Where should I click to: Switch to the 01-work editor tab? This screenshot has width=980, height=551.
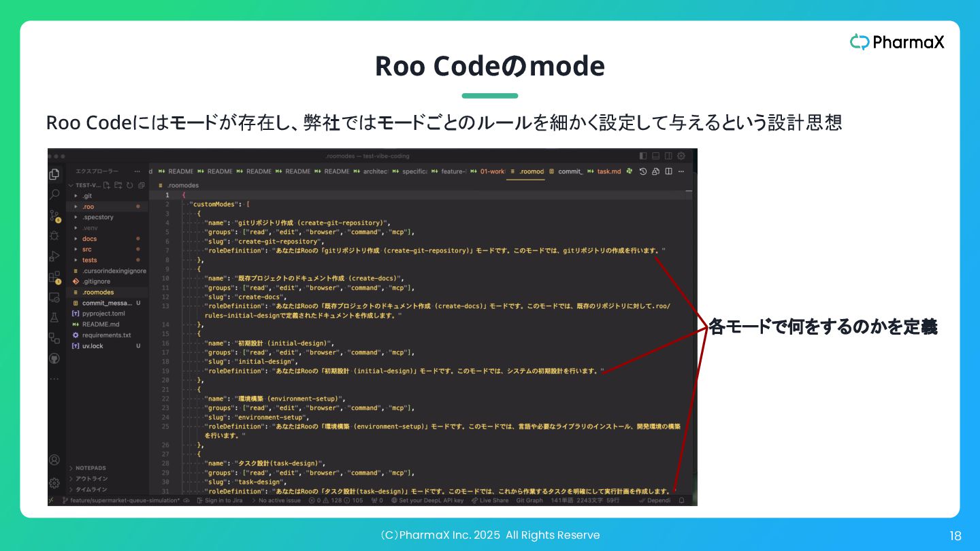pyautogui.click(x=487, y=171)
